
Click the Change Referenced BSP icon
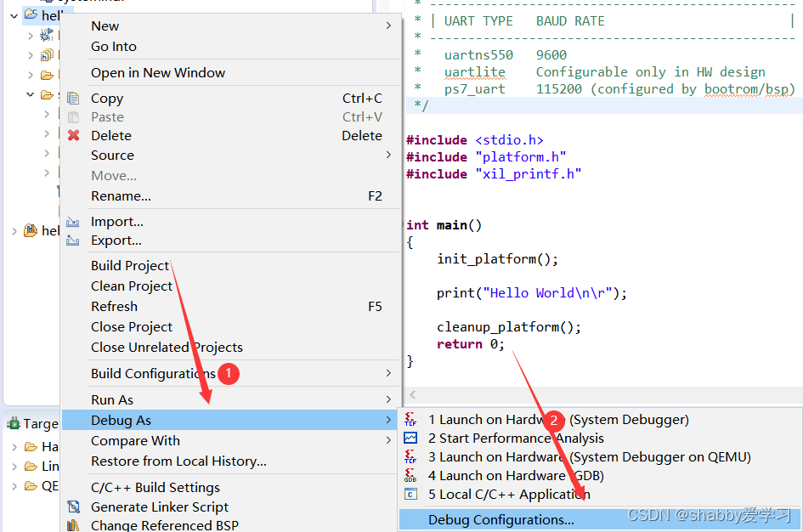(73, 525)
